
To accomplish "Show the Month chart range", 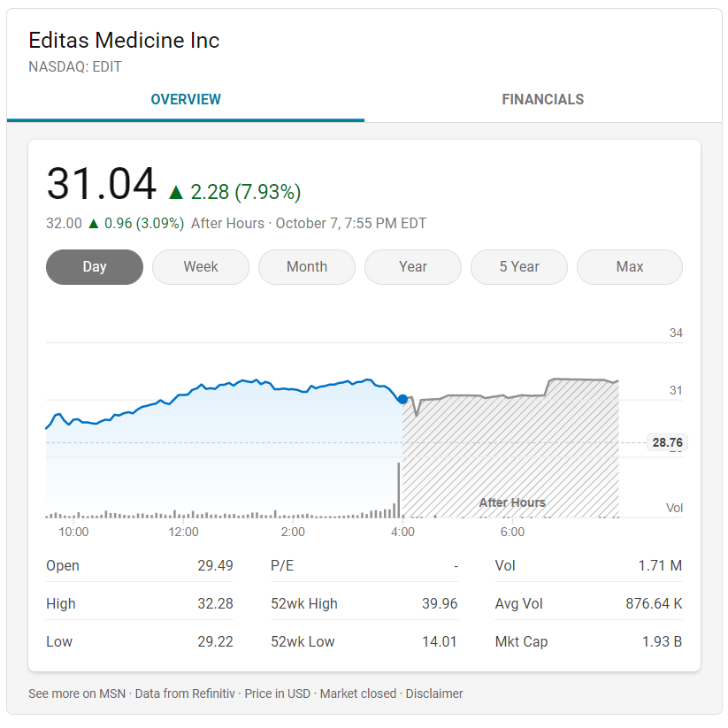I will tap(307, 267).
